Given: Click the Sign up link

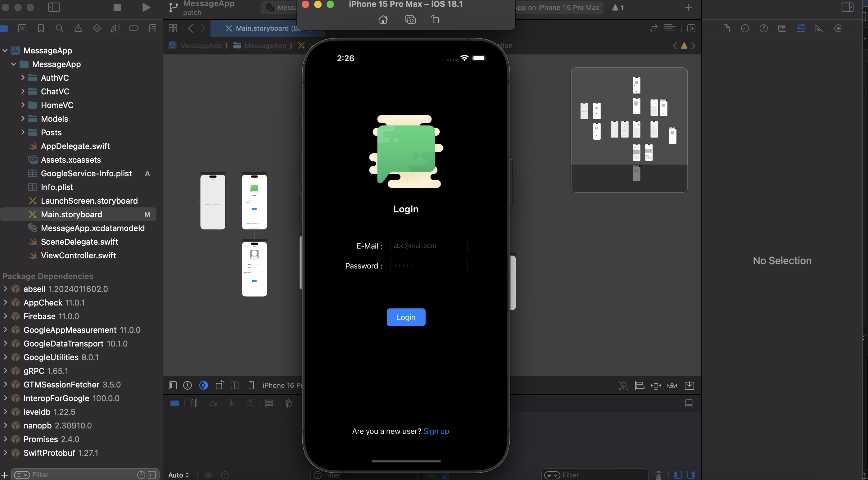Looking at the screenshot, I should 436,431.
